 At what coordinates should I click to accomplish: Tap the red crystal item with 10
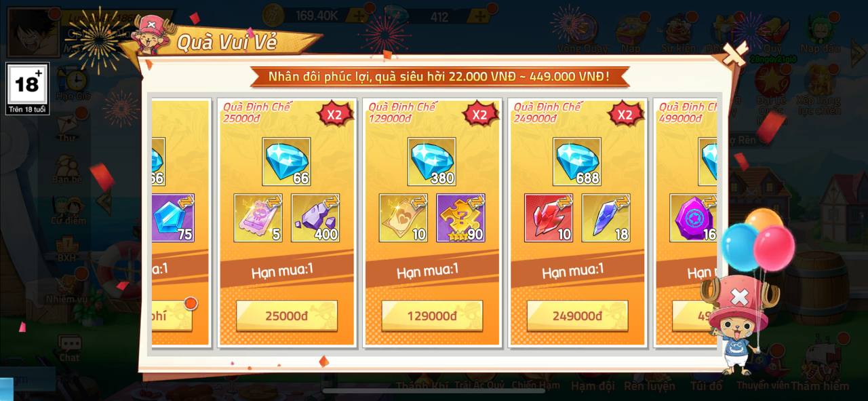549,218
